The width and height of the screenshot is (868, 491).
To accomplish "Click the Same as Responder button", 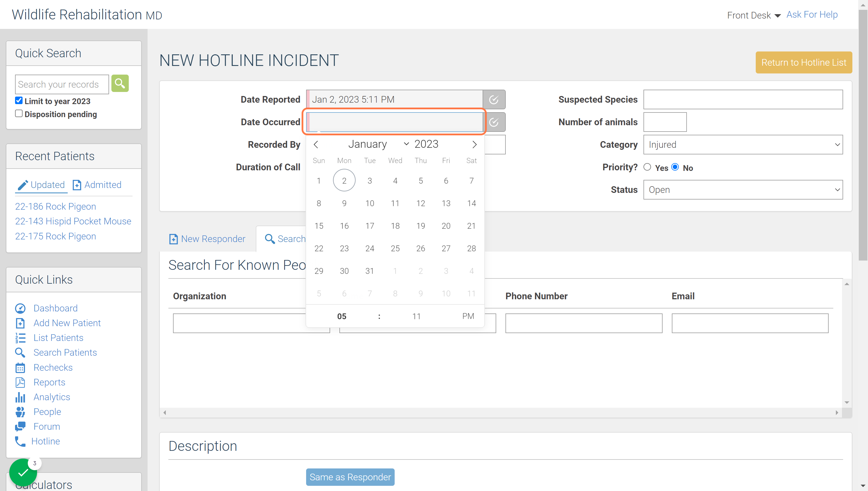I will point(350,477).
